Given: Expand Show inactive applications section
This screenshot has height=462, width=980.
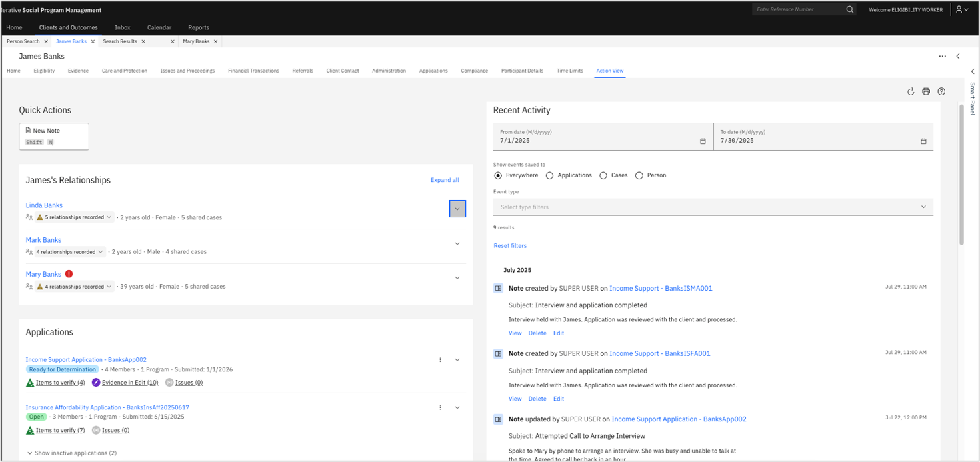Looking at the screenshot, I should click(x=71, y=453).
